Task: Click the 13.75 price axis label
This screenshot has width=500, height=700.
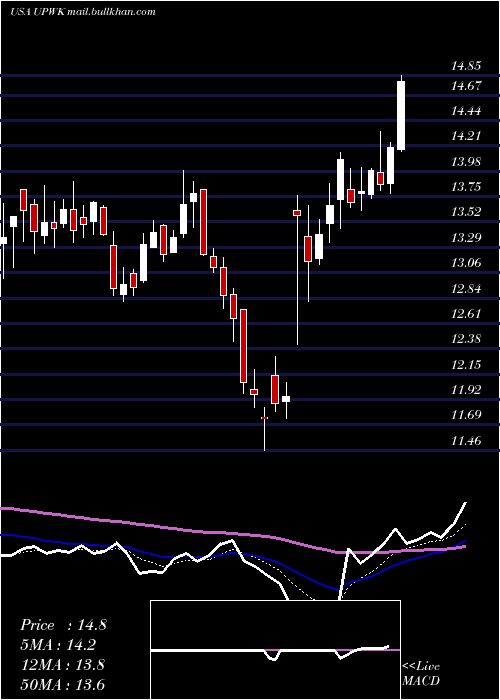Action: click(466, 187)
